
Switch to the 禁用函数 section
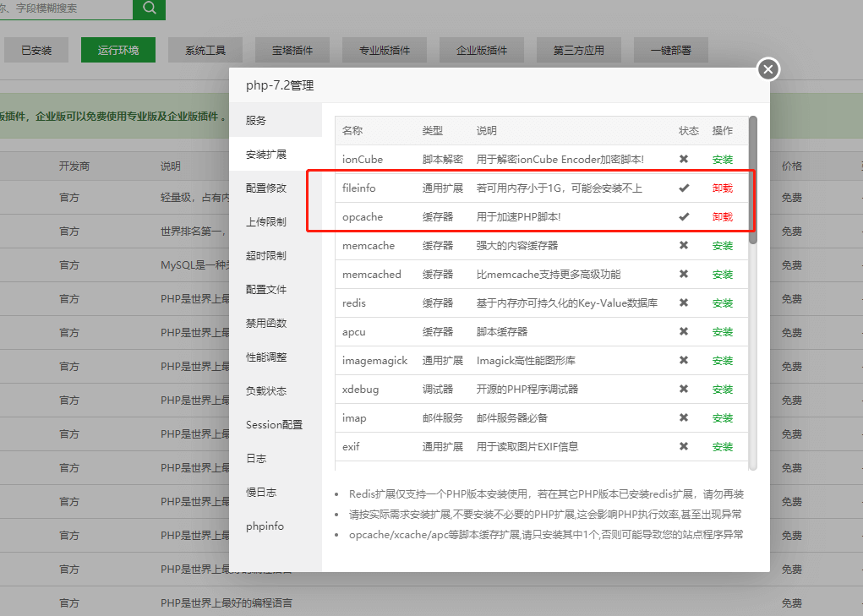coord(266,323)
